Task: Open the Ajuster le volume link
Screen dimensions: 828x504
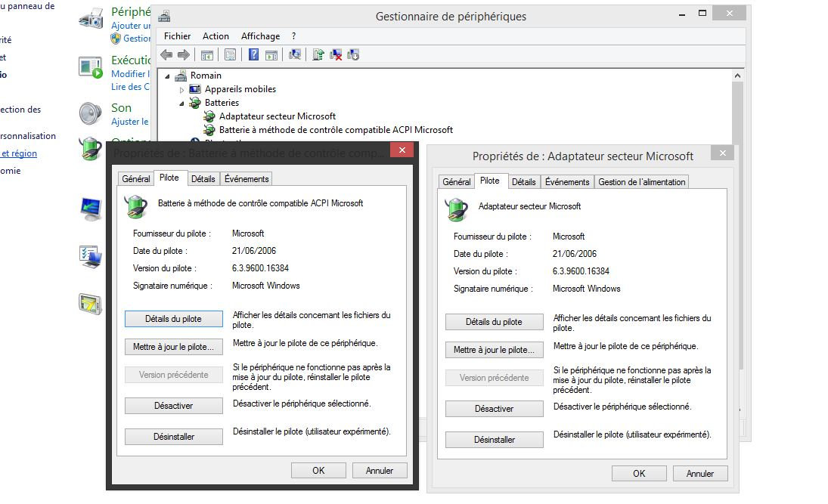Action: point(130,122)
